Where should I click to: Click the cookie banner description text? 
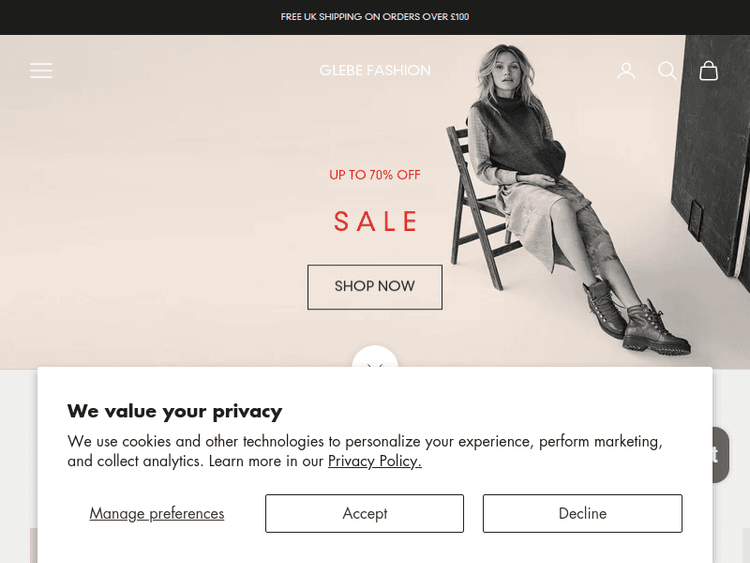pos(365,441)
